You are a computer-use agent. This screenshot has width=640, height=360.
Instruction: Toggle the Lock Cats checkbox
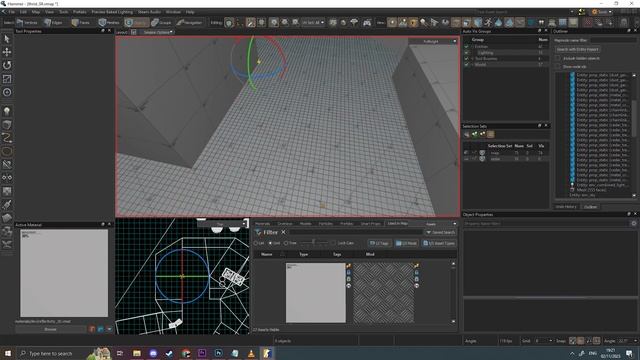coord(333,243)
